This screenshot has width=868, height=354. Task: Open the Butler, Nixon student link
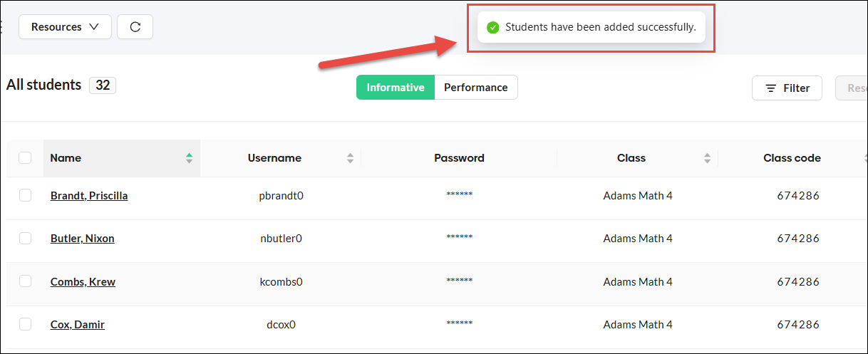(x=82, y=239)
